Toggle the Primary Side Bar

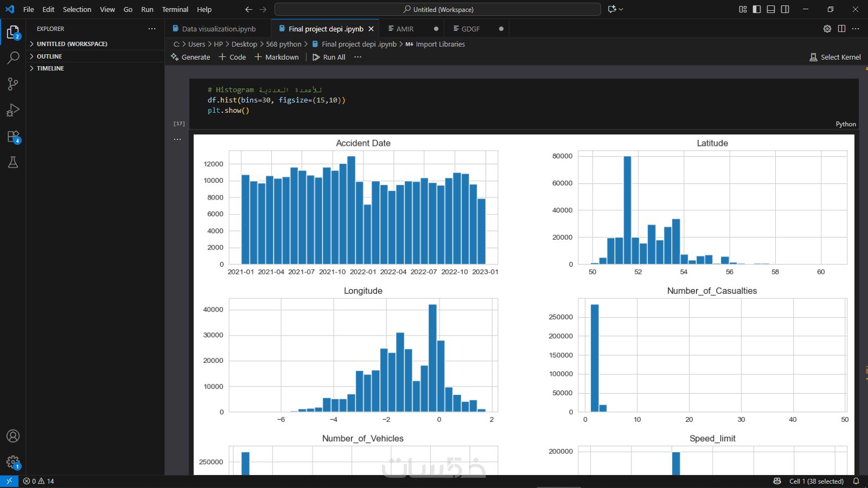pos(757,9)
